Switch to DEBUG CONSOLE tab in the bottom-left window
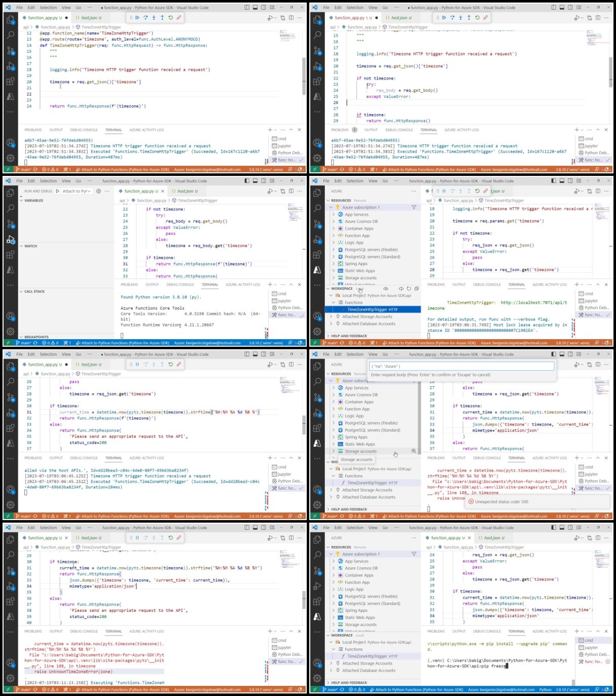Image resolution: width=616 pixels, height=696 pixels. pyautogui.click(x=84, y=631)
